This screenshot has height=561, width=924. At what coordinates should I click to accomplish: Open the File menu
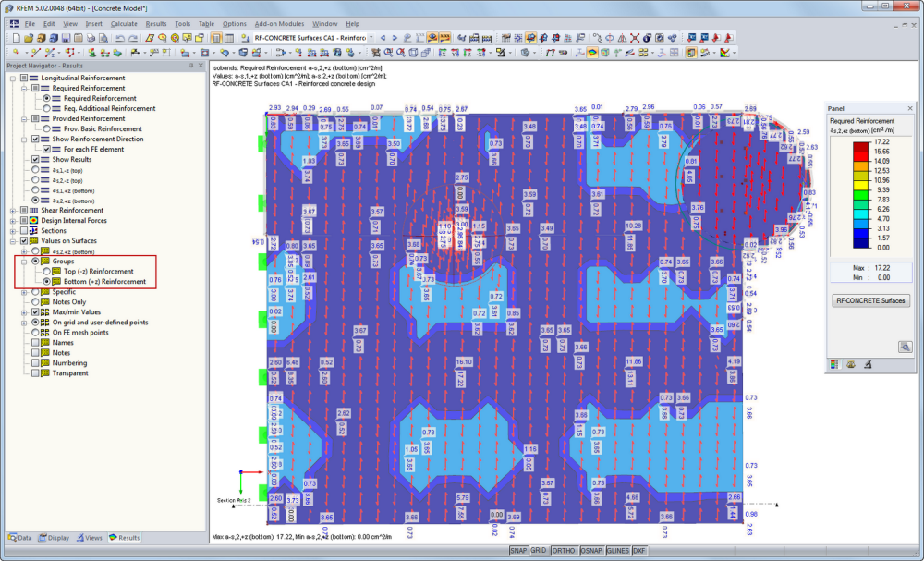click(x=30, y=24)
